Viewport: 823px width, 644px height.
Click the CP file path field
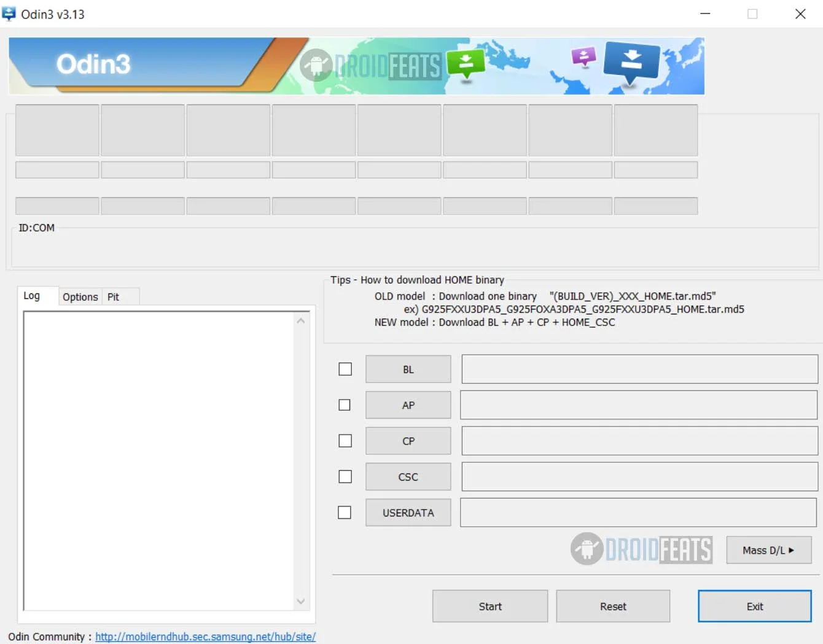tap(639, 441)
